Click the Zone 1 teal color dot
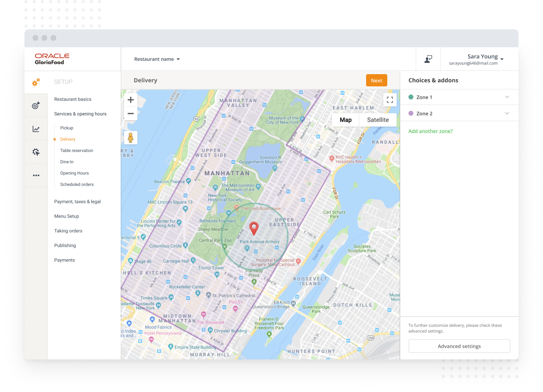 [x=411, y=97]
